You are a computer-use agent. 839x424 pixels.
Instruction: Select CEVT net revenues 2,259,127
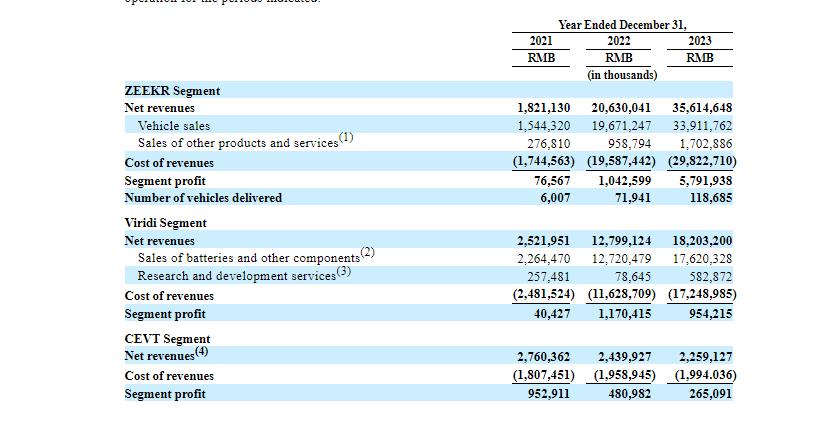tap(706, 357)
